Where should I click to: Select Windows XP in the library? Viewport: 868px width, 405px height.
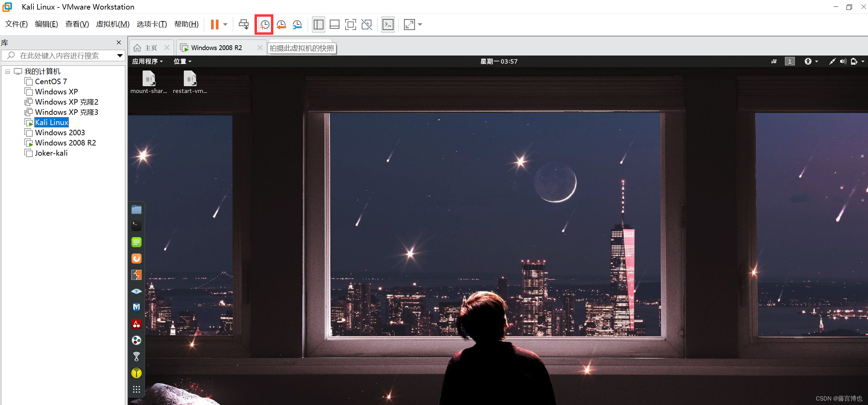(57, 92)
